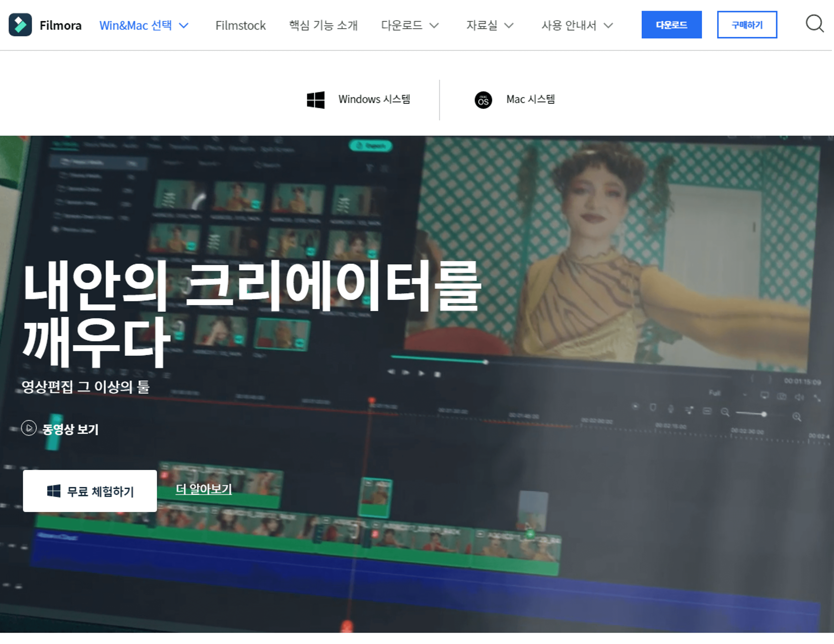The width and height of the screenshot is (834, 644).
Task: Click the macOS round icon
Action: pos(483,100)
